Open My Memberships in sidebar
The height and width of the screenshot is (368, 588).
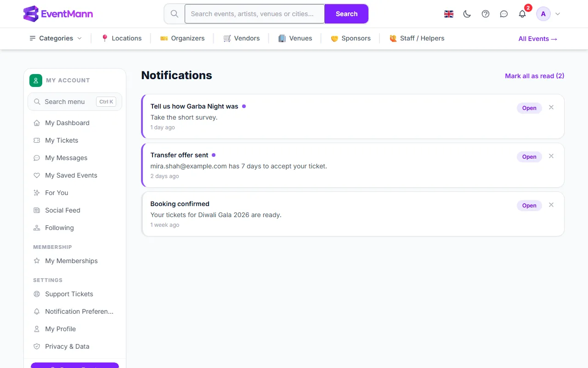(75, 261)
